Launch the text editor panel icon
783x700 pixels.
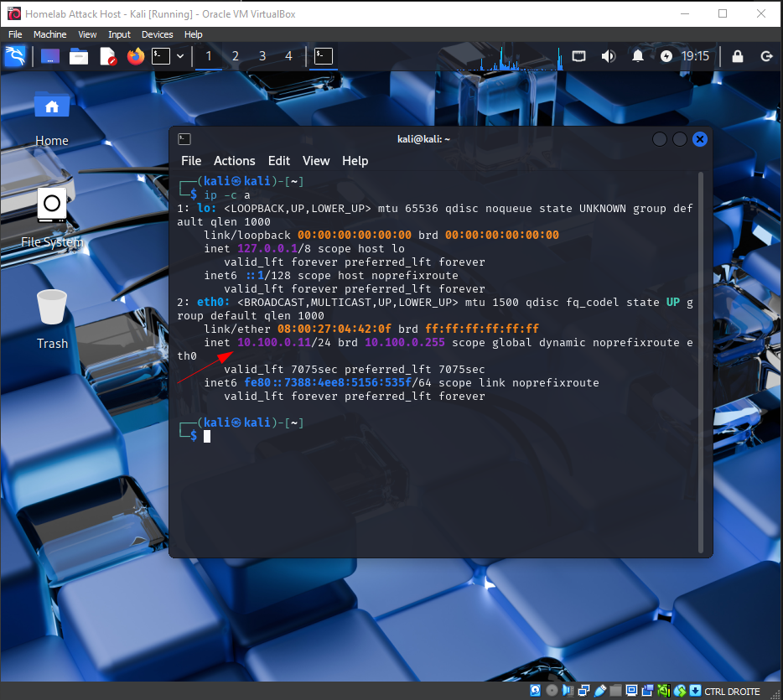pyautogui.click(x=107, y=56)
